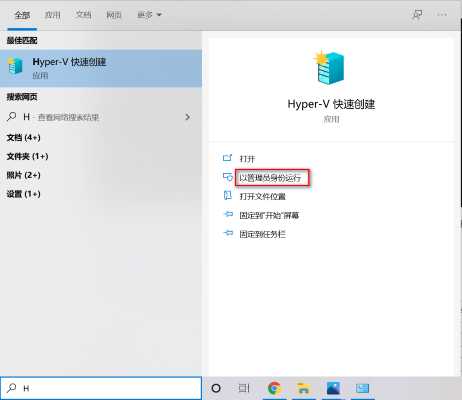Open the three-dots options menu
The height and width of the screenshot is (400, 462).
pos(442,14)
